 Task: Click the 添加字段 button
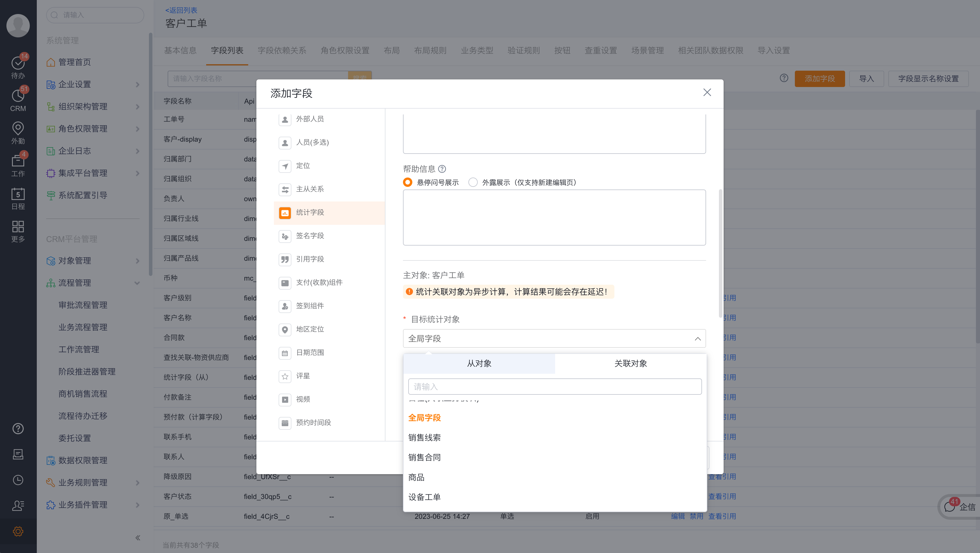(x=819, y=79)
